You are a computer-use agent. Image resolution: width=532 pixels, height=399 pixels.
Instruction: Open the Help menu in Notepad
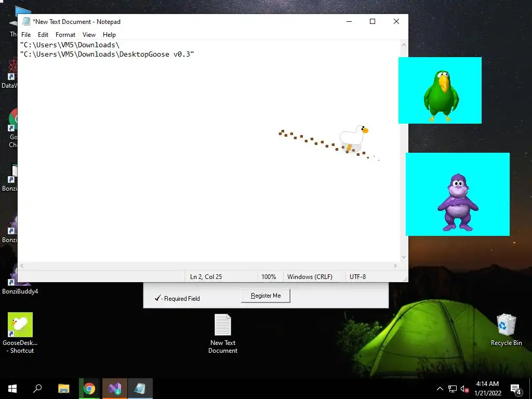coord(109,35)
